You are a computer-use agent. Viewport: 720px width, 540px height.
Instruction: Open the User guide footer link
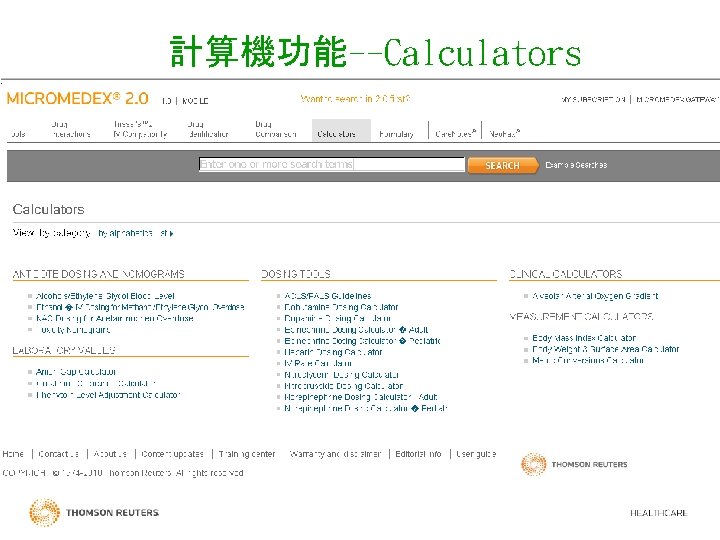[476, 454]
